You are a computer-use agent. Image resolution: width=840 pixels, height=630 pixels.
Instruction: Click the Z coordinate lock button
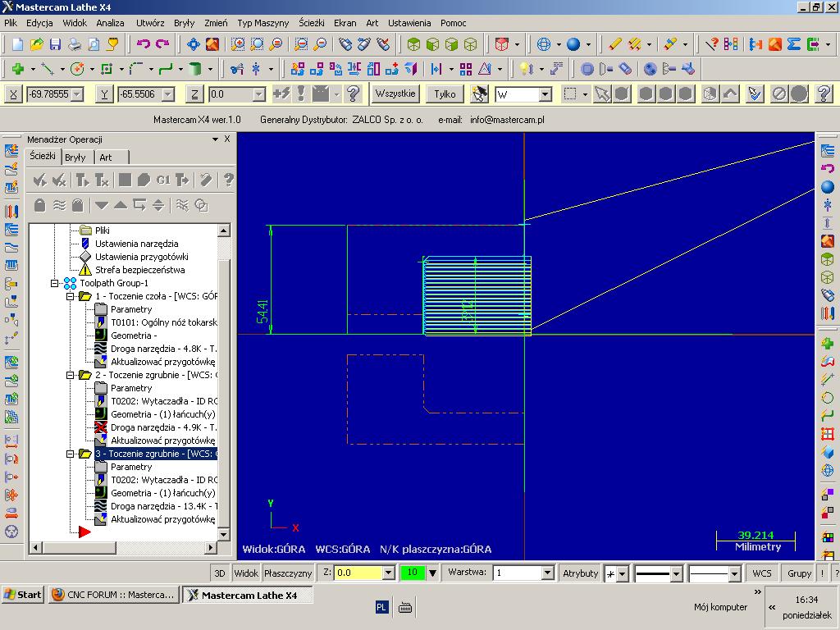pyautogui.click(x=194, y=94)
